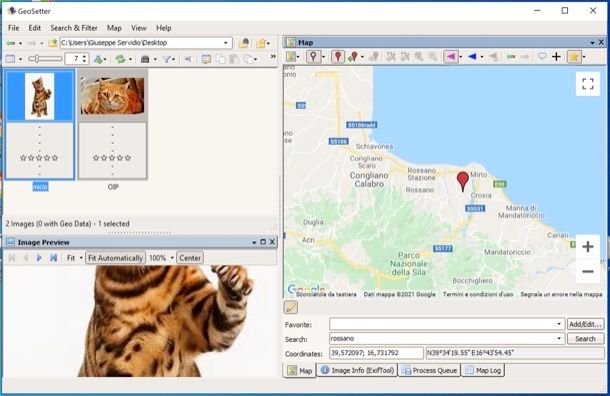
Task: Toggle the Fit Automatically button
Action: pyautogui.click(x=115, y=258)
